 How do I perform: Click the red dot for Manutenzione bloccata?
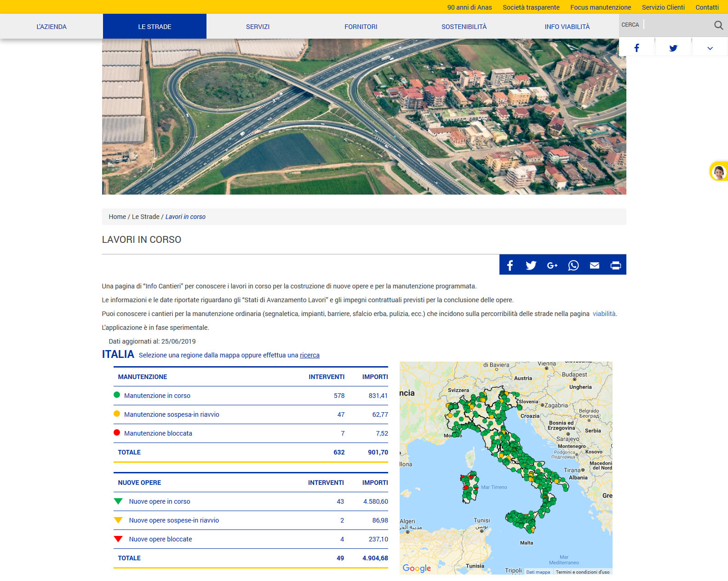[117, 432]
